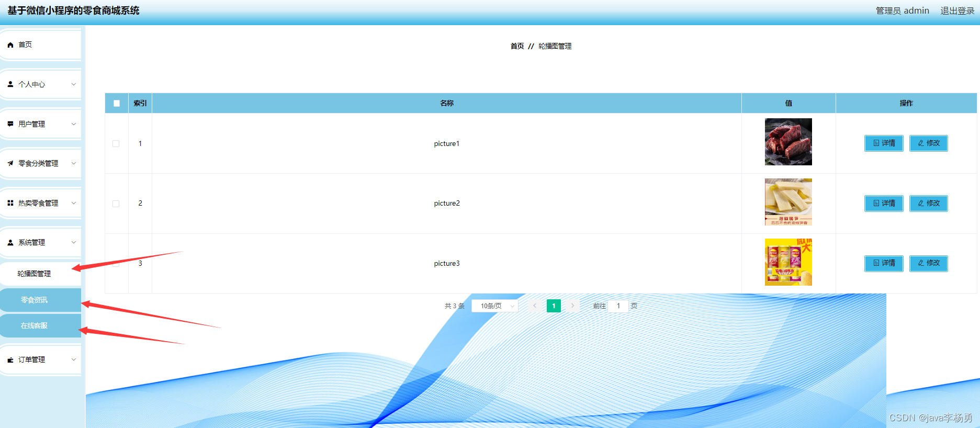Expand the 用户管理 menu chevron
The width and height of the screenshot is (980, 428).
(74, 124)
